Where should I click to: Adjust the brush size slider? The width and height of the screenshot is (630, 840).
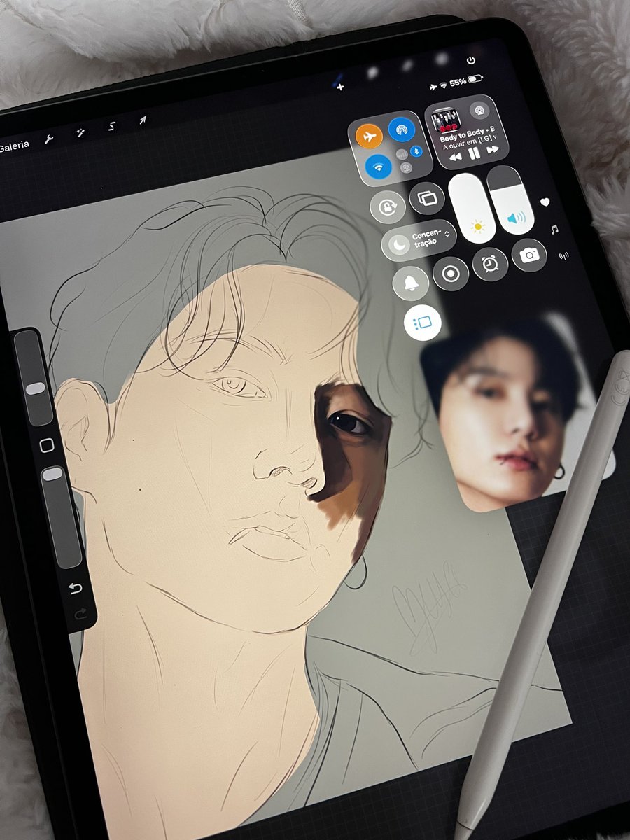point(35,379)
